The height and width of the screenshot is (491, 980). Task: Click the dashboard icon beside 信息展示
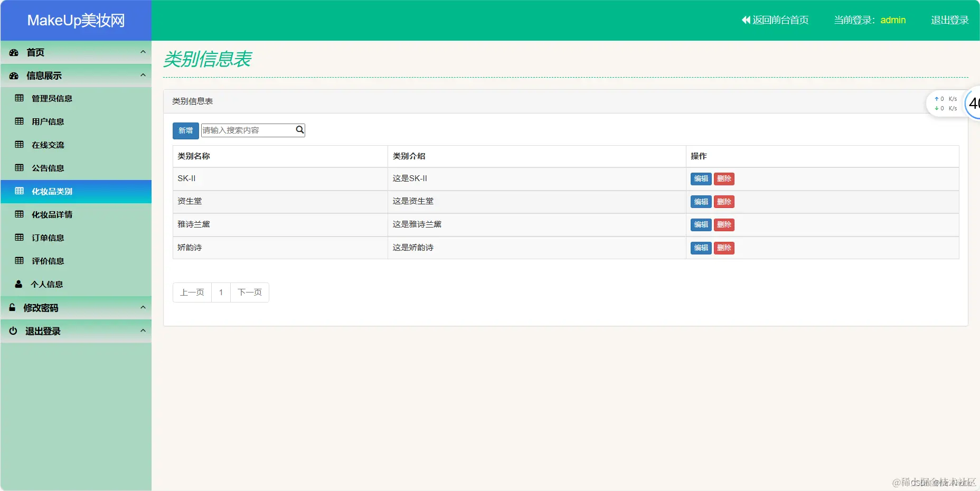click(14, 75)
